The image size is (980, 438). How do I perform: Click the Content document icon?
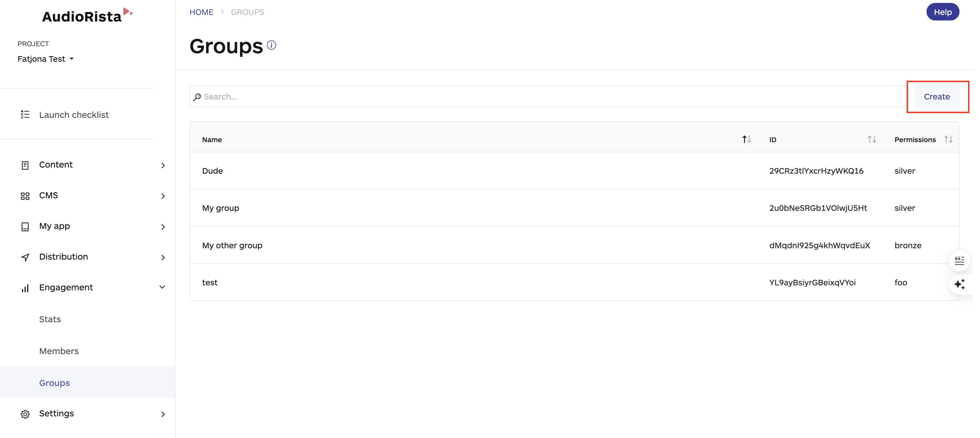(x=25, y=165)
